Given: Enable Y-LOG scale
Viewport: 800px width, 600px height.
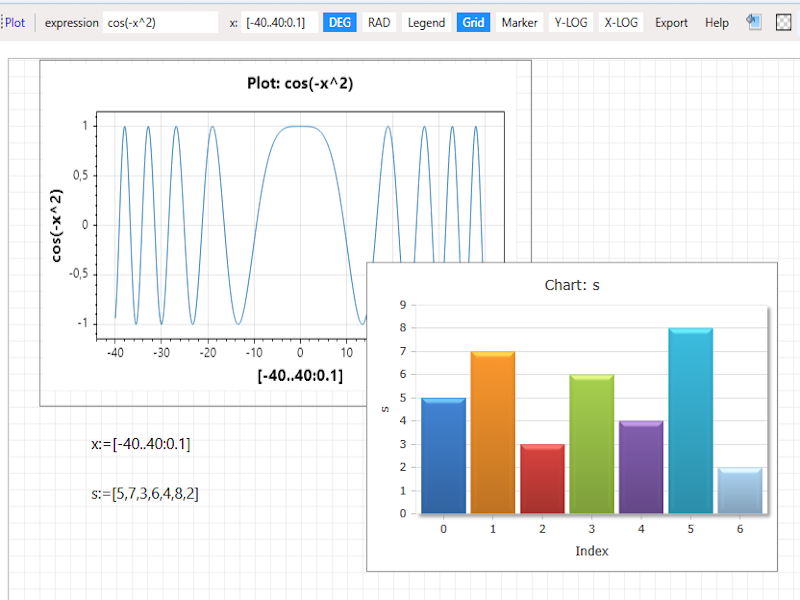Looking at the screenshot, I should [571, 22].
